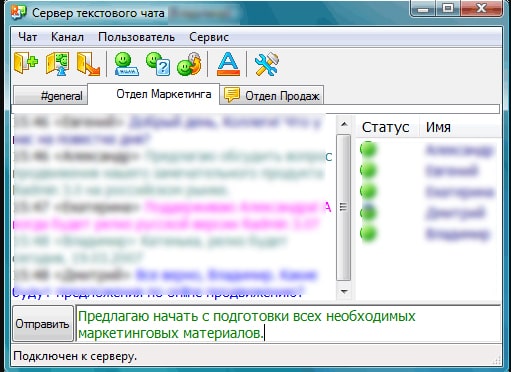Click 'Подключен к серверу.' status text
Screen dimensions: 511x372
click(75, 356)
